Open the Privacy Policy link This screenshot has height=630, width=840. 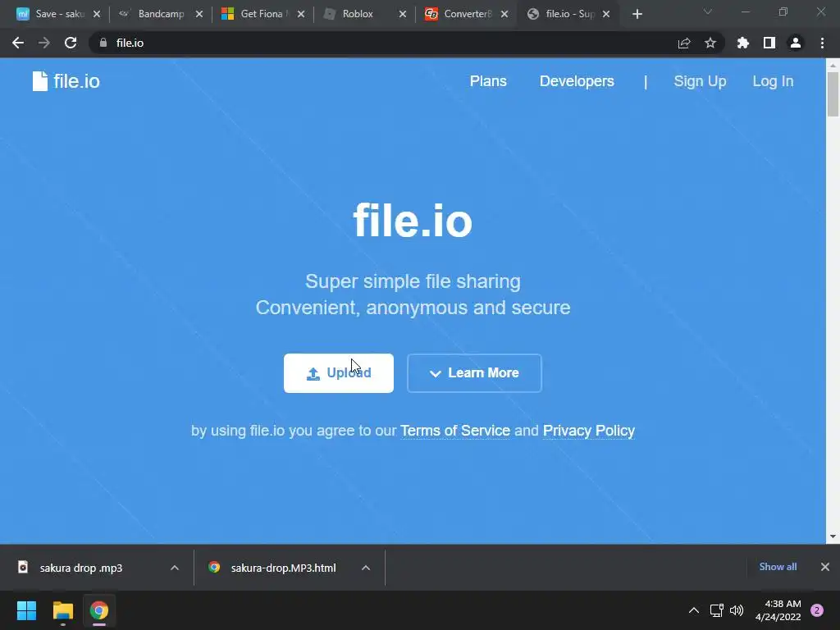(589, 431)
